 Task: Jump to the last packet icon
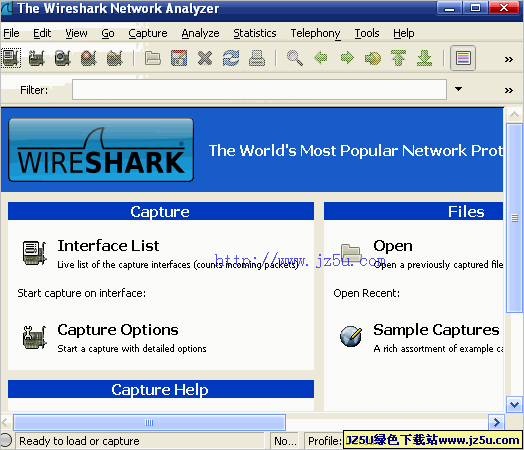click(424, 58)
